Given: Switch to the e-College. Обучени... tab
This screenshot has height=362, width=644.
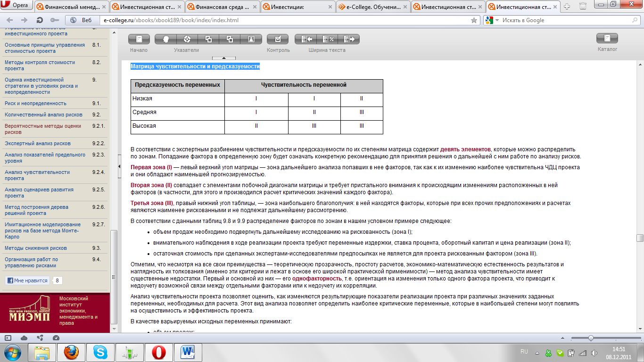Looking at the screenshot, I should (373, 7).
